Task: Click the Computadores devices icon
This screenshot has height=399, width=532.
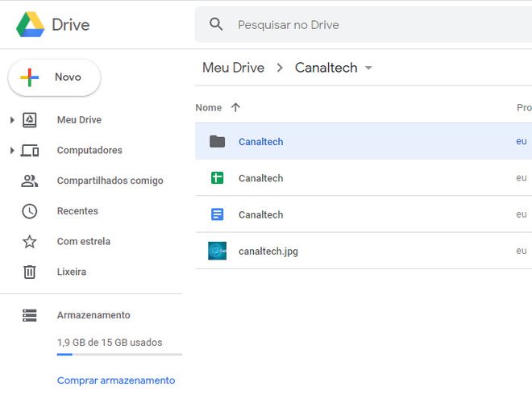Action: point(30,150)
